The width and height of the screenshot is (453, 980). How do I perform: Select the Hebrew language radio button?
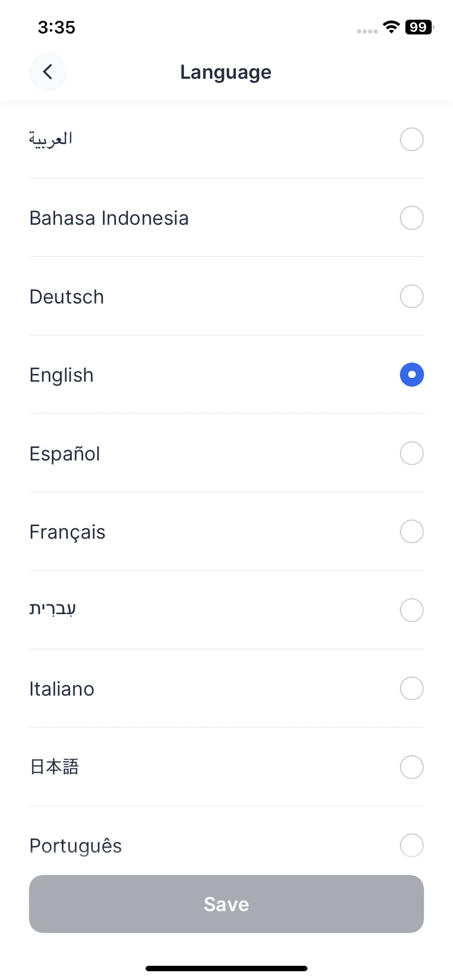(412, 610)
